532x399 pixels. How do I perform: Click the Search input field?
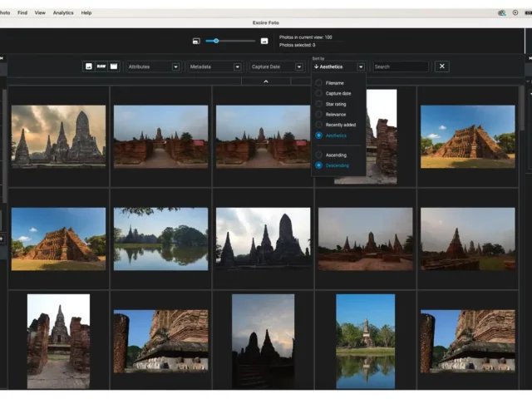pyautogui.click(x=401, y=66)
